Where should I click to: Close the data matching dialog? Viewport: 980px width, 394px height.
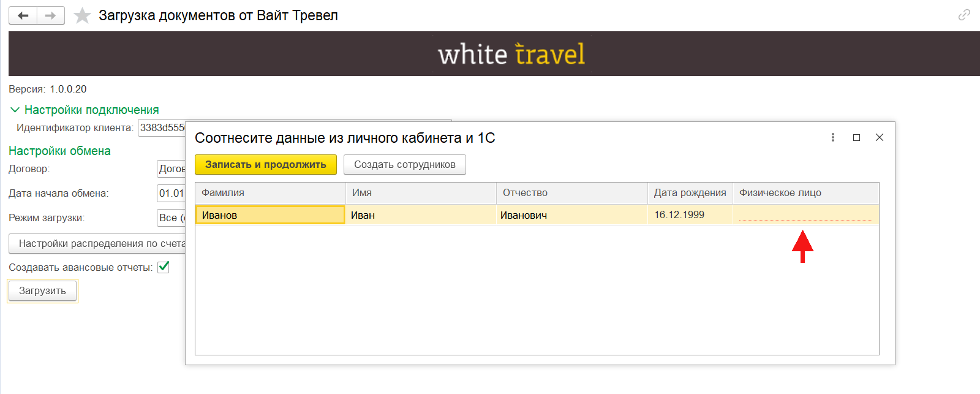pos(880,137)
